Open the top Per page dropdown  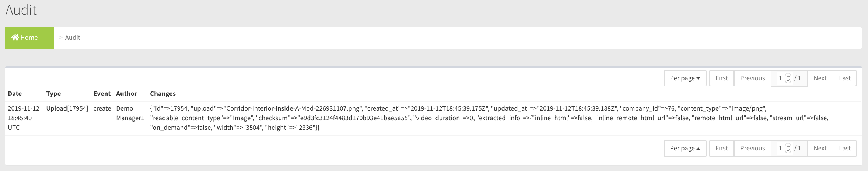[685, 78]
